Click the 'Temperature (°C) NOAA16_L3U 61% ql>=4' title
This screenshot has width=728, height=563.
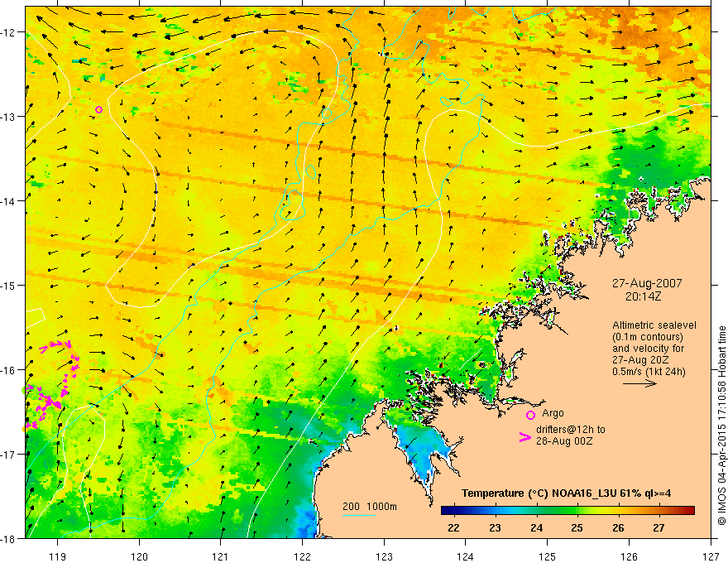click(566, 493)
